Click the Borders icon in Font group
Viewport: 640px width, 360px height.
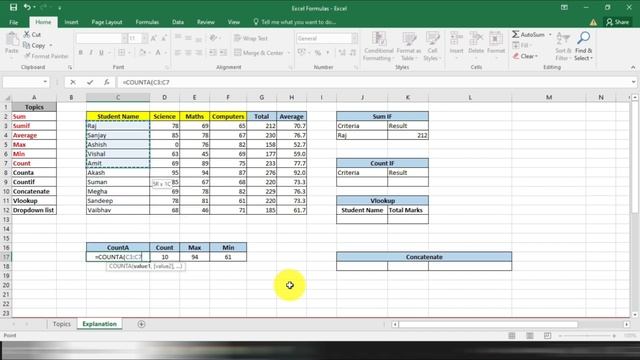pos(122,52)
